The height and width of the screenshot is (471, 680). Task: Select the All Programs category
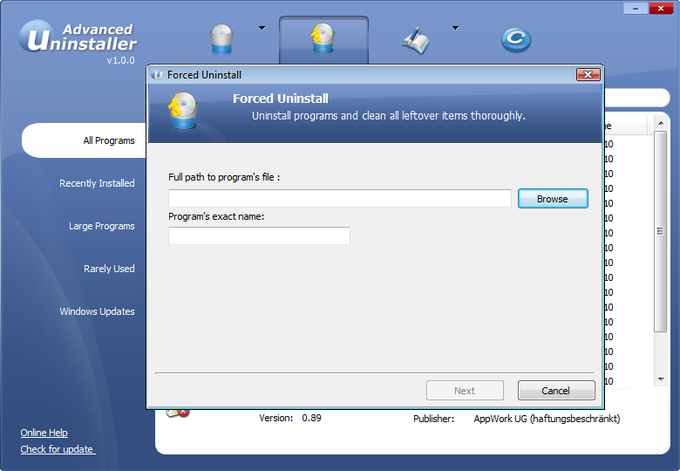tap(84, 141)
